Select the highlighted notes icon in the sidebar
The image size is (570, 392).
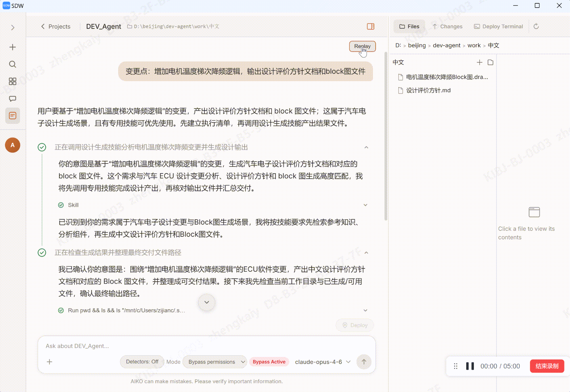coord(12,116)
